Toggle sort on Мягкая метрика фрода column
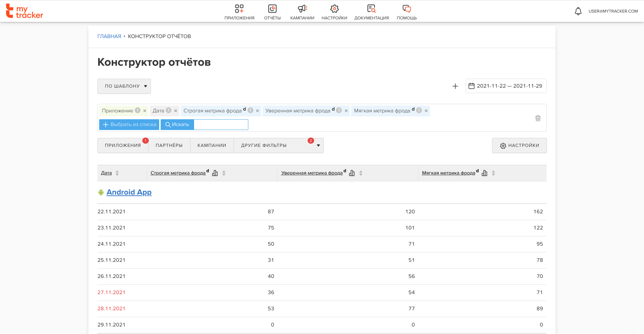The height and width of the screenshot is (334, 644). 493,173
